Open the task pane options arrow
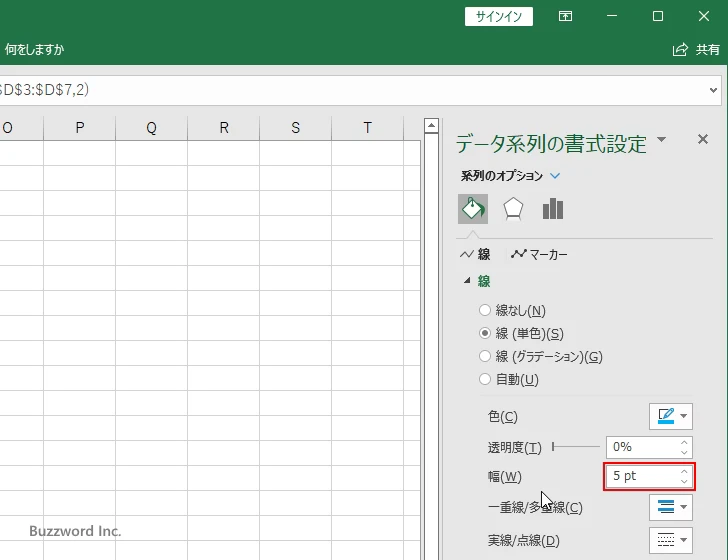728x560 pixels. coord(662,139)
